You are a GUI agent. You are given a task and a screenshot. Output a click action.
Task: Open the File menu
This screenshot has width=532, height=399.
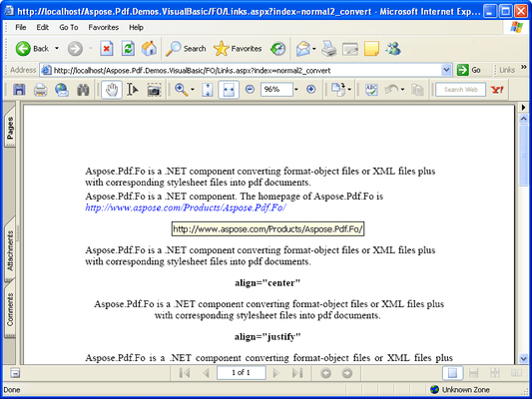20,27
